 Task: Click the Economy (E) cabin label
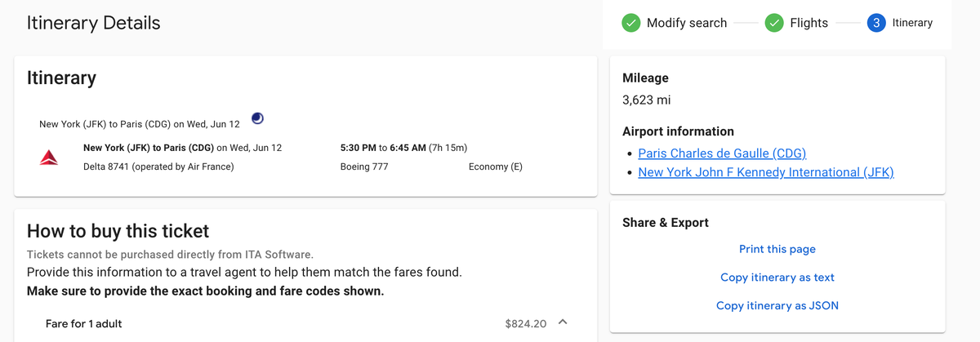click(x=496, y=167)
